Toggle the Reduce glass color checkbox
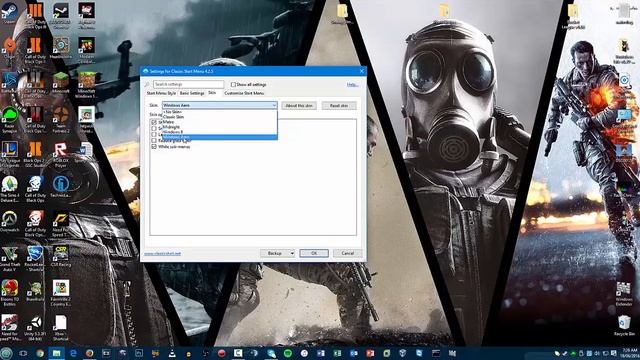Screen dimensions: 640x360 coord(154,140)
